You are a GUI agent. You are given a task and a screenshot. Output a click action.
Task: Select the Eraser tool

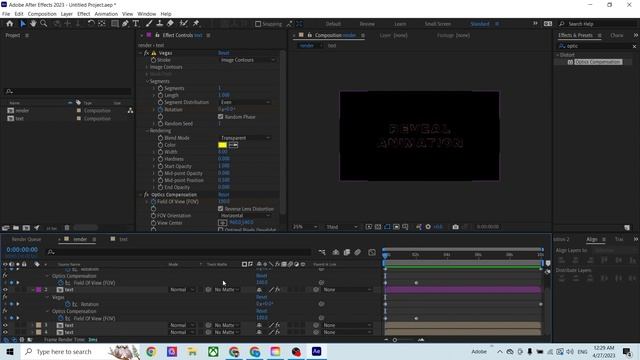(x=170, y=24)
